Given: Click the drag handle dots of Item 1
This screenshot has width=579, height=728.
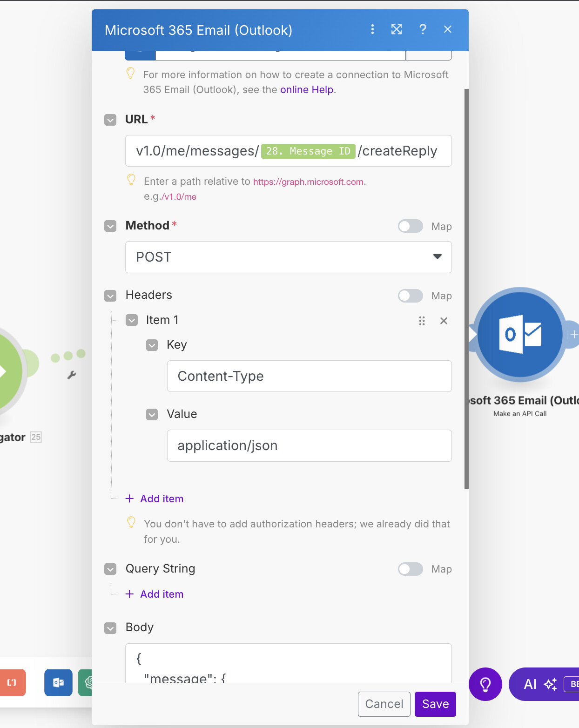Looking at the screenshot, I should click(x=422, y=321).
